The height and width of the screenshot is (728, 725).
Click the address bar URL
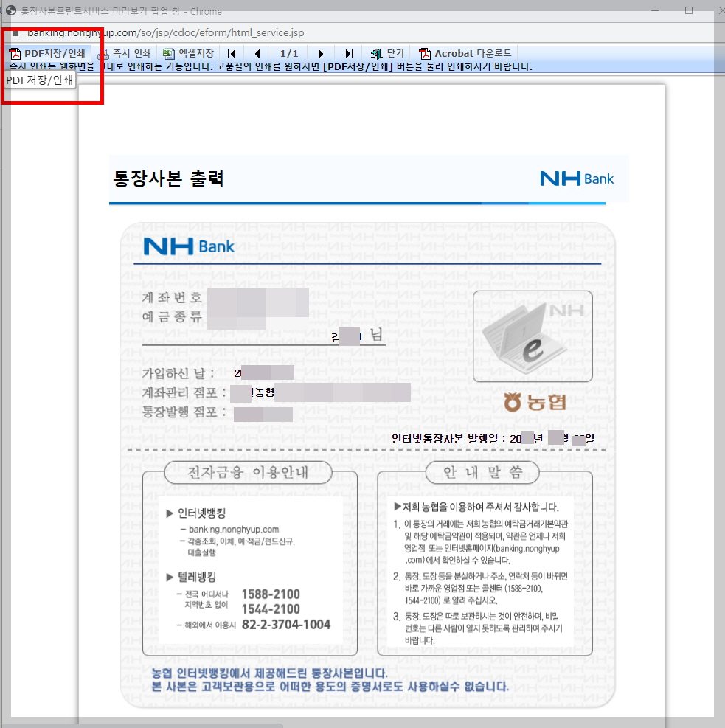click(166, 33)
